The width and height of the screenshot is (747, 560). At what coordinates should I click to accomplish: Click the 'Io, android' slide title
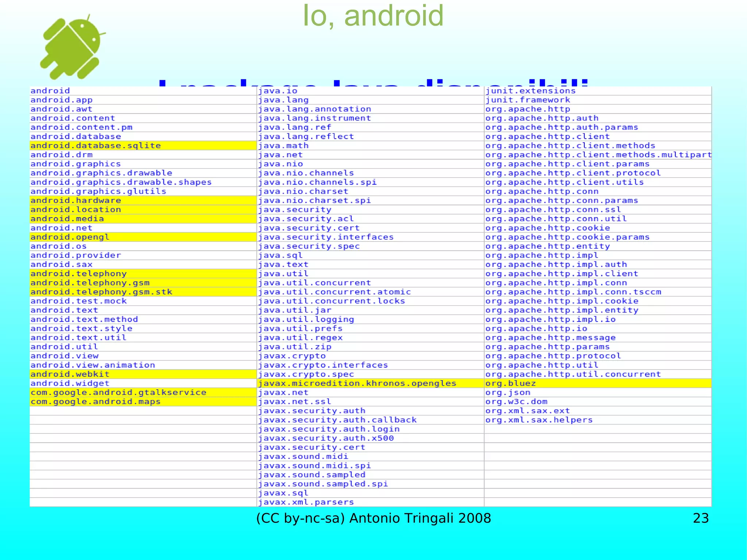point(373,16)
